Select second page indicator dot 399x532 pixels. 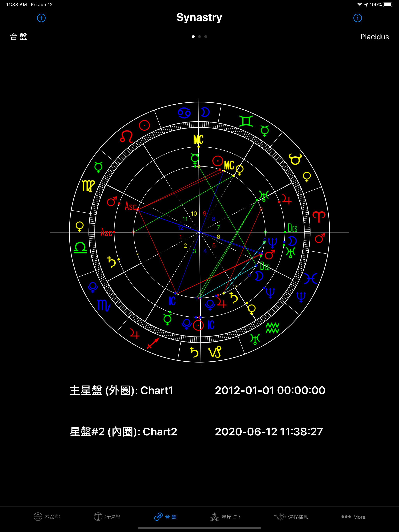pyautogui.click(x=199, y=37)
